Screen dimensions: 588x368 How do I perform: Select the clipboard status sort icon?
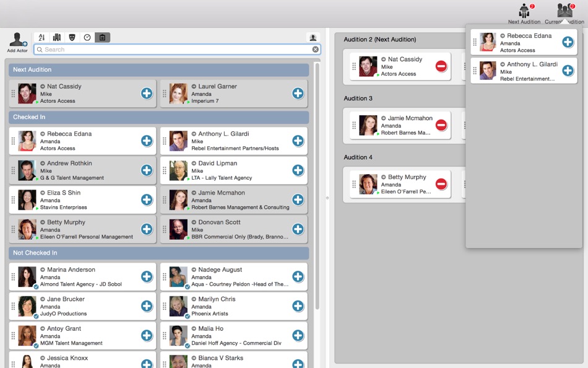coord(102,37)
